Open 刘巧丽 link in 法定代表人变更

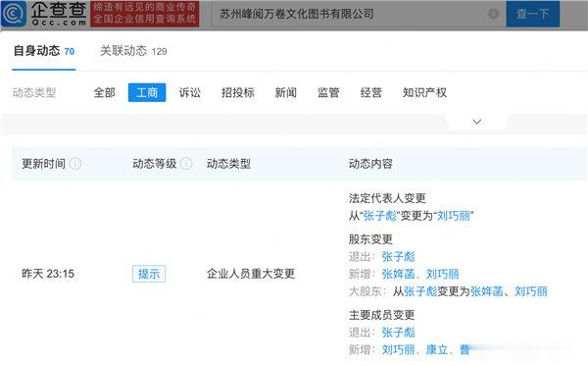(x=454, y=216)
